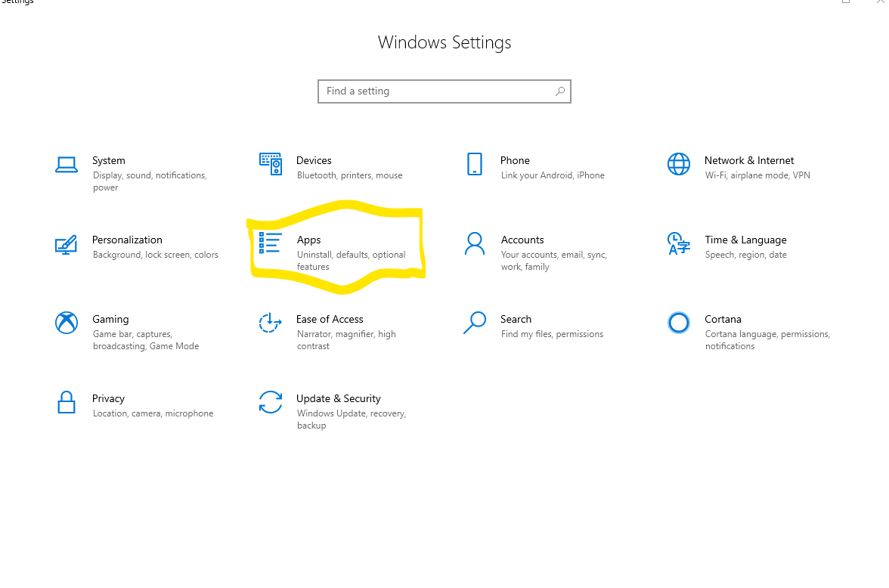Screen dimensions: 889x588
Task: Open the Cortana circle icon
Action: (x=679, y=323)
